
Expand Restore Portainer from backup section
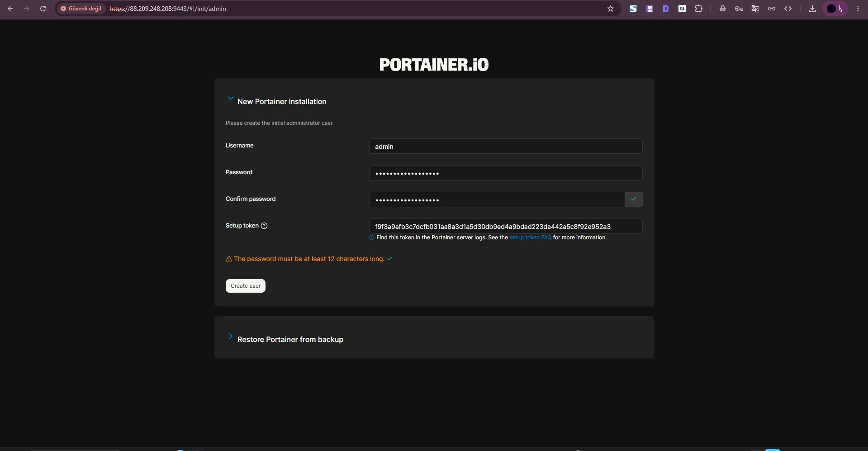[230, 336]
